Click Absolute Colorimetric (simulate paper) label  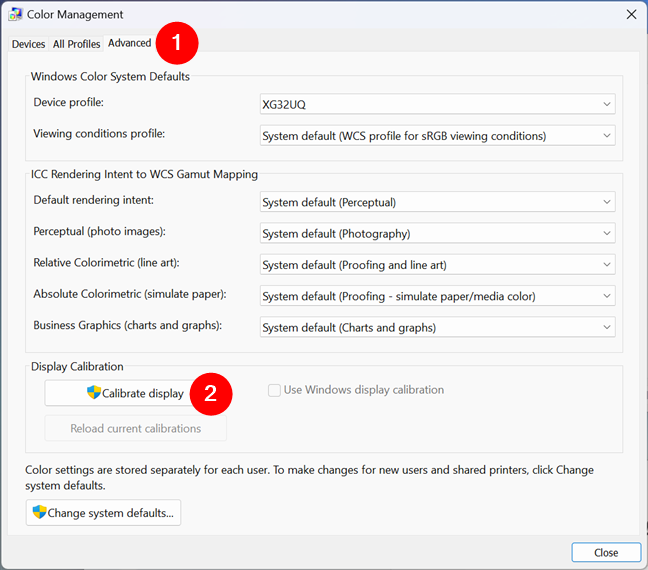(x=130, y=294)
